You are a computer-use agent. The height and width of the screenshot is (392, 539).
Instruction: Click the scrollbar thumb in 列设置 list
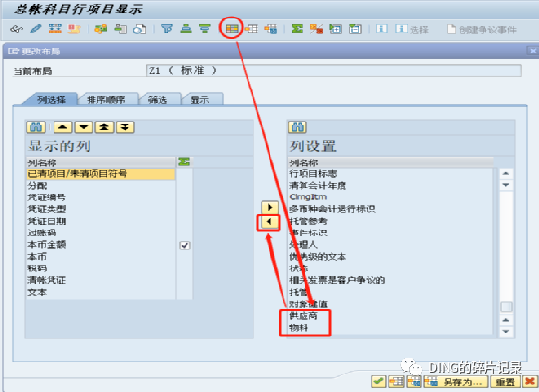pyautogui.click(x=506, y=306)
